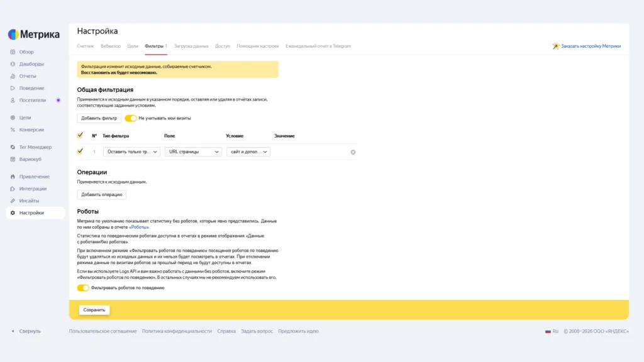This screenshot has width=644, height=362.
Task: Change language via Ru selector
Action: coord(555,331)
